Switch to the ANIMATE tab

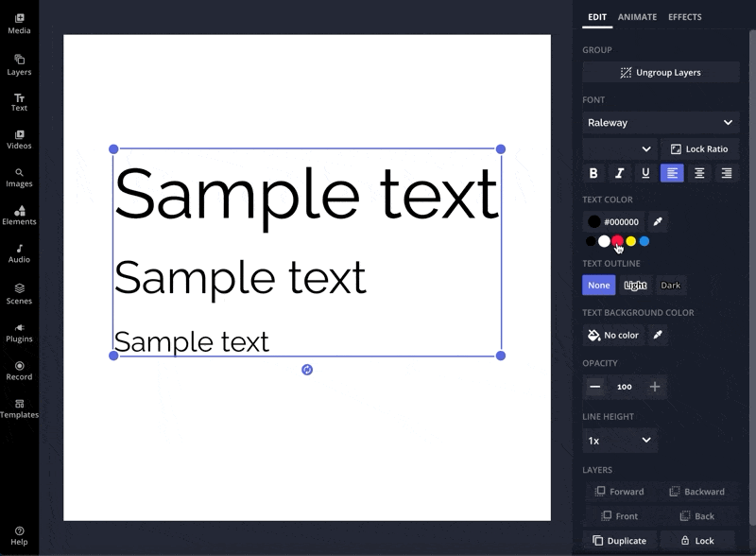click(x=637, y=17)
